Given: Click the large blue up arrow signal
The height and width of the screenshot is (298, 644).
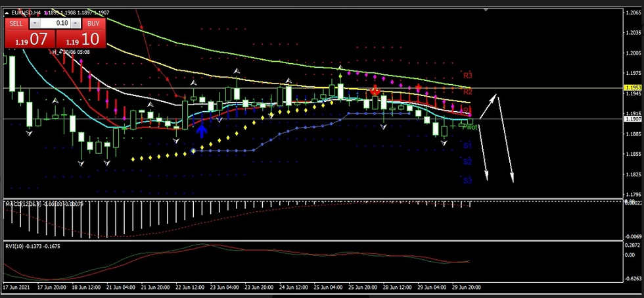Looking at the screenshot, I should (202, 129).
